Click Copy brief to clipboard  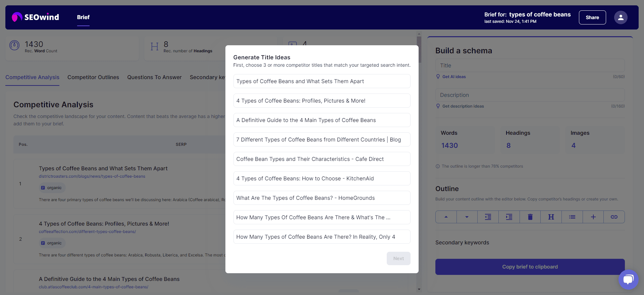(x=530, y=267)
